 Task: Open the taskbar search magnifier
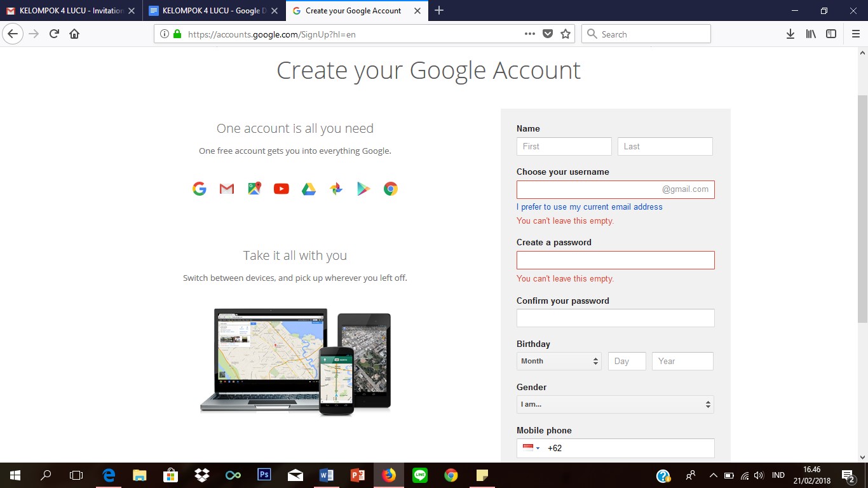coord(46,475)
